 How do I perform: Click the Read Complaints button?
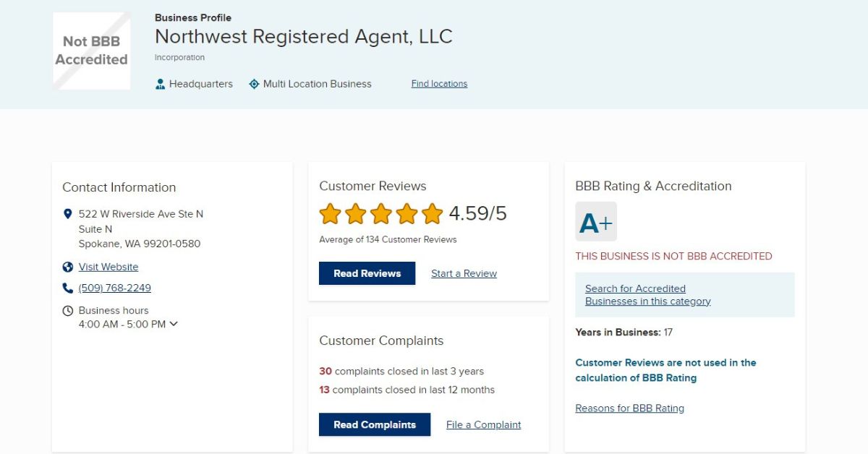point(374,424)
